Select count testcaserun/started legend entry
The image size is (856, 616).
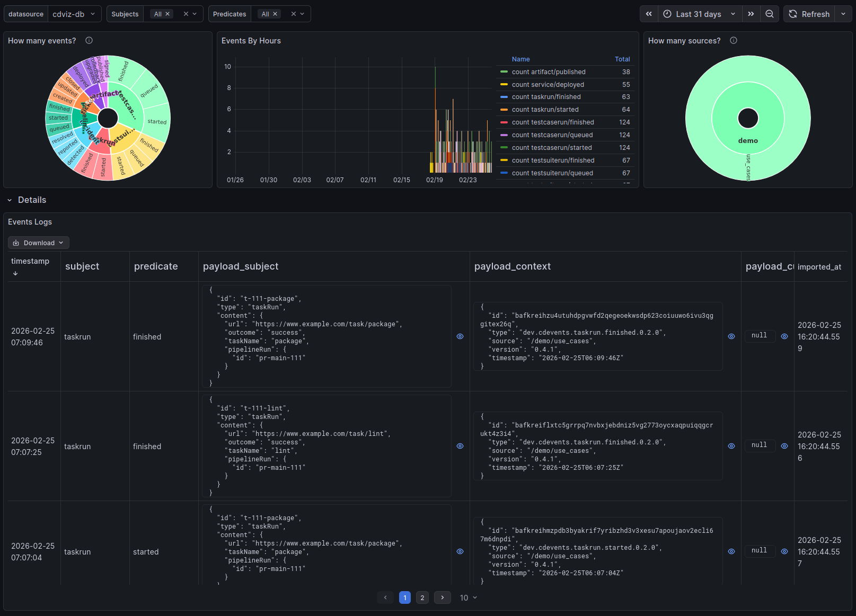point(552,148)
